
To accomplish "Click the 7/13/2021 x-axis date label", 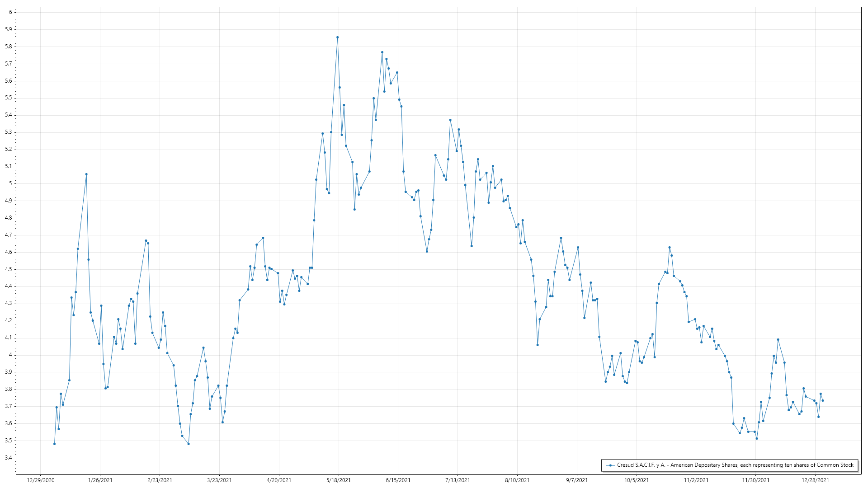I will (x=458, y=480).
